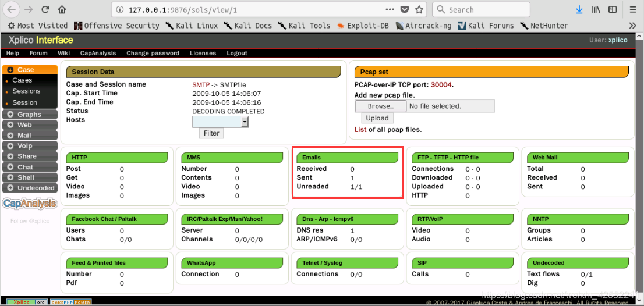
Task: Open page actions three-dot menu
Action: 390,9
